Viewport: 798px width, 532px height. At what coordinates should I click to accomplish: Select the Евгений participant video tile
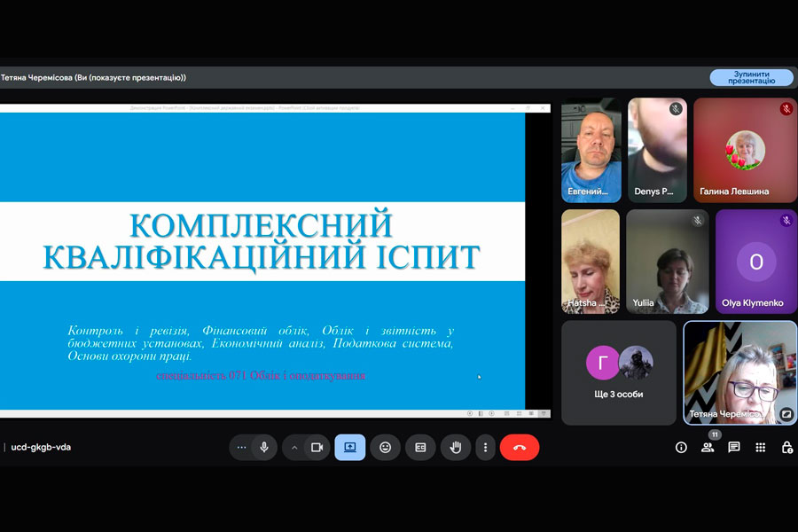coord(591,150)
